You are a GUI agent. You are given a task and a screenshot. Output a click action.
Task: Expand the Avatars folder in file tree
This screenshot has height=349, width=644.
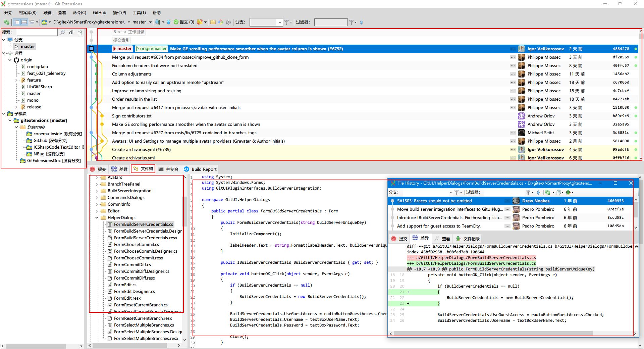click(x=97, y=177)
